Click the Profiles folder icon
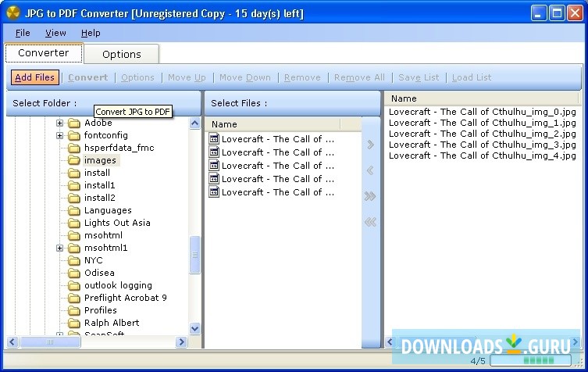Screen dimensions: 588x372 click(74, 310)
